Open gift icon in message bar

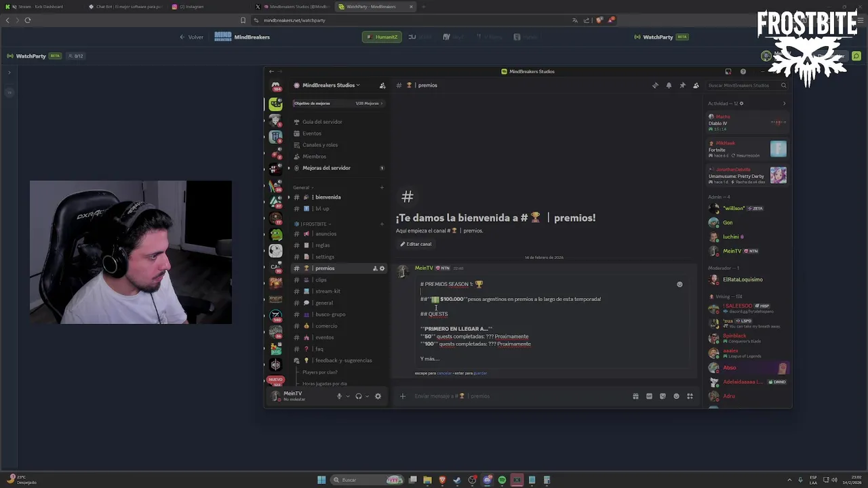[635, 396]
